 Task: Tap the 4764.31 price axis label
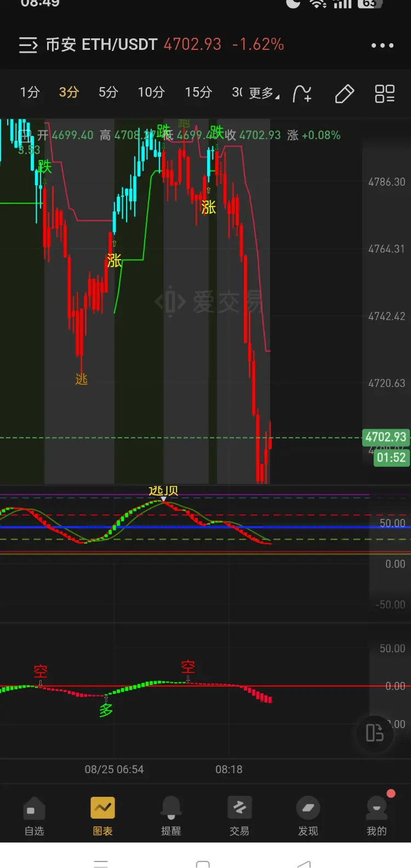coord(387,249)
